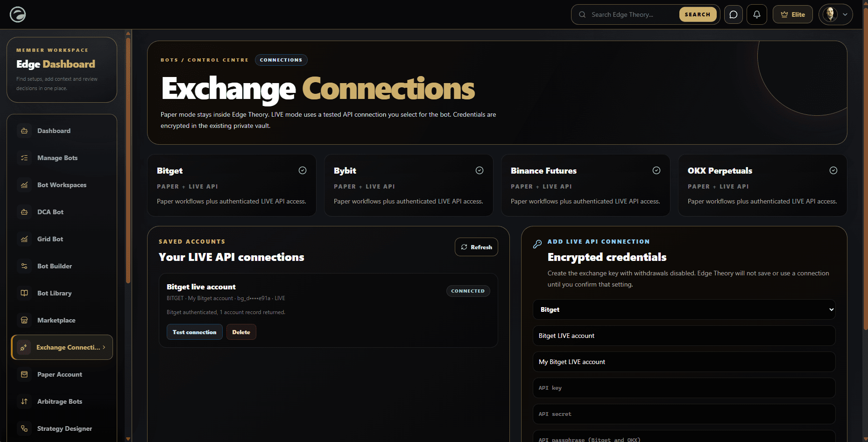Open the chat messages icon
Viewport: 868px width, 442px height.
coord(734,14)
